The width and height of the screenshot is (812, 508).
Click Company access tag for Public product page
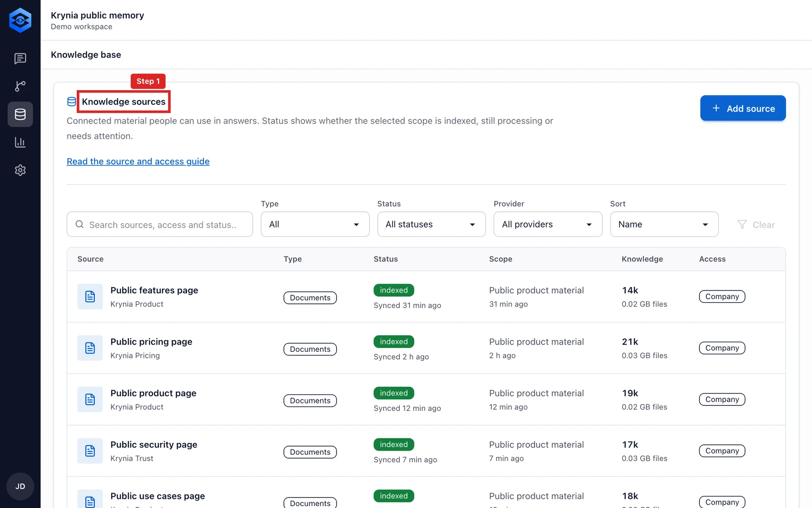pyautogui.click(x=722, y=399)
